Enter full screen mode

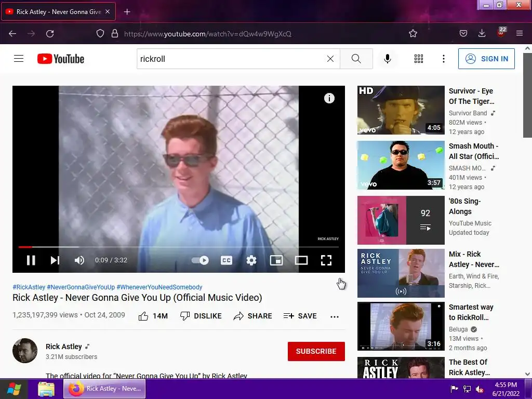pos(326,260)
